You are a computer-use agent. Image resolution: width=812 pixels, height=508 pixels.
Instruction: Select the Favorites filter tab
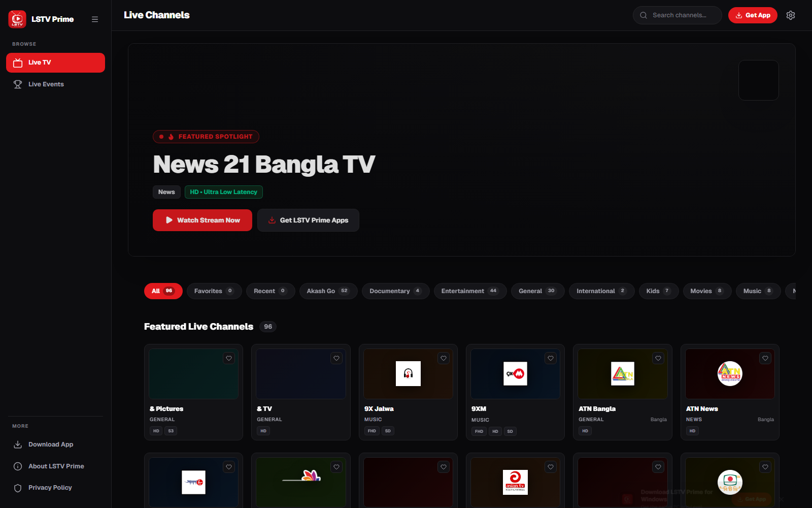[214, 291]
